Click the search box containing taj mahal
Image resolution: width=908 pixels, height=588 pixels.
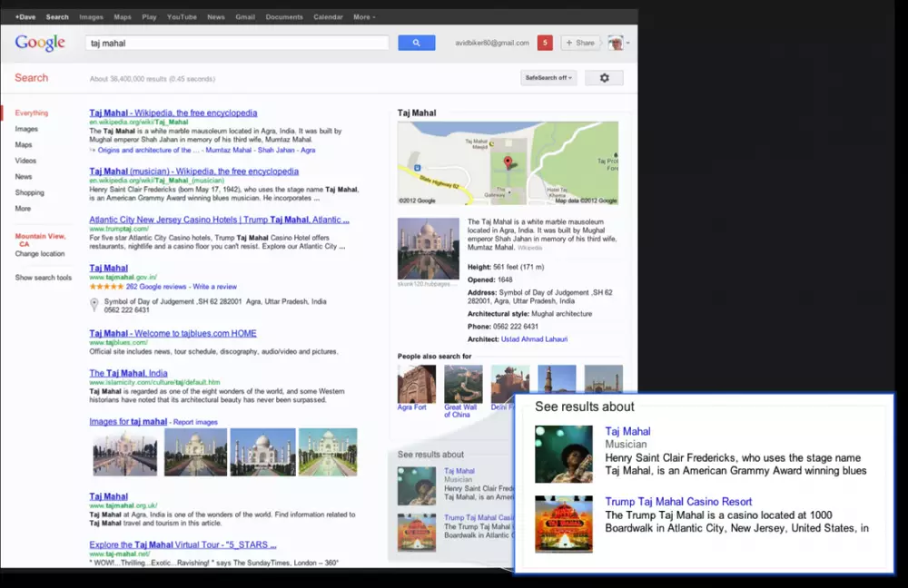tap(236, 43)
